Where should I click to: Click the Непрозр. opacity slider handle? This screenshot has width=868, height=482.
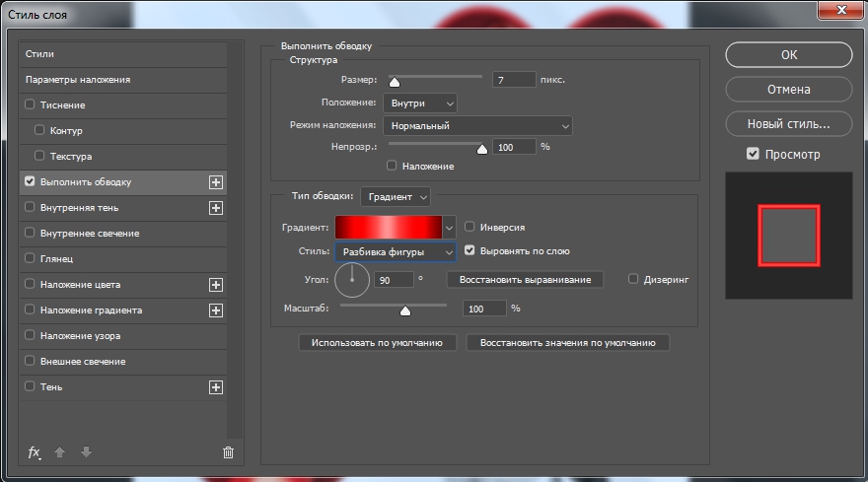[x=482, y=150]
